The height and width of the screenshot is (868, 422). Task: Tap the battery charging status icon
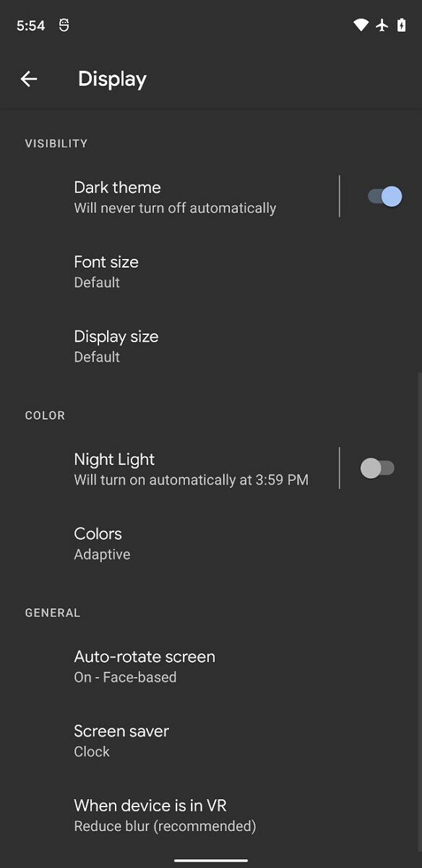[402, 25]
